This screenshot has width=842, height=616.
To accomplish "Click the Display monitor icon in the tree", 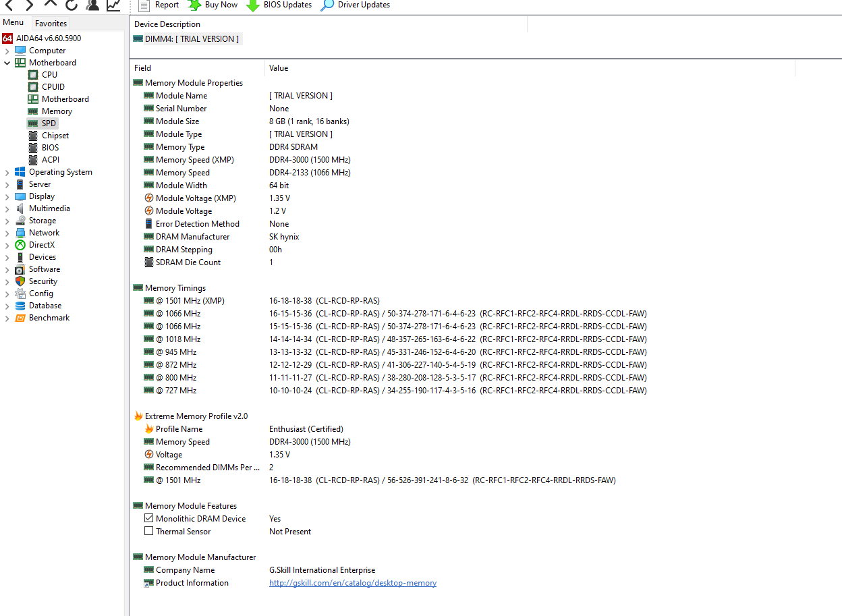I will [x=20, y=196].
